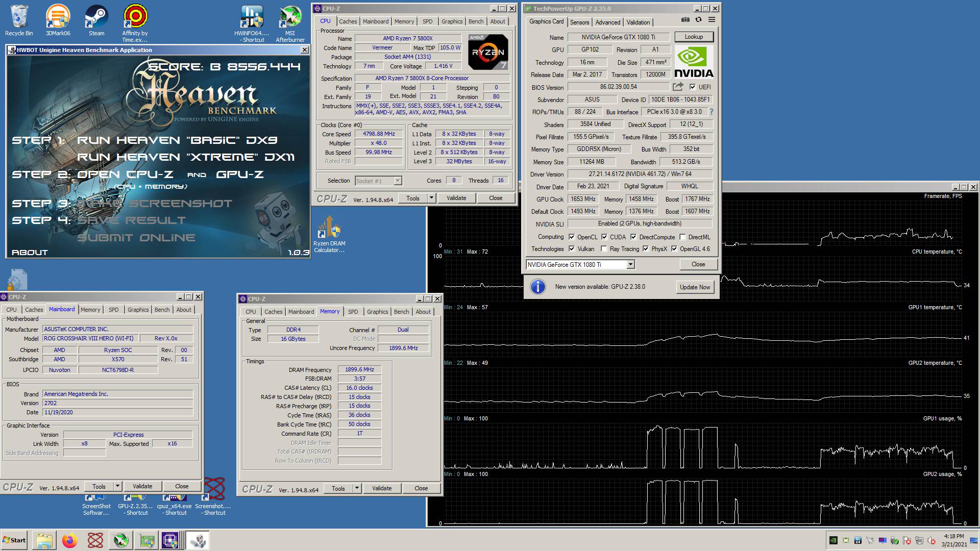Open the cpuz_x64.exe shortcut icon

(174, 505)
